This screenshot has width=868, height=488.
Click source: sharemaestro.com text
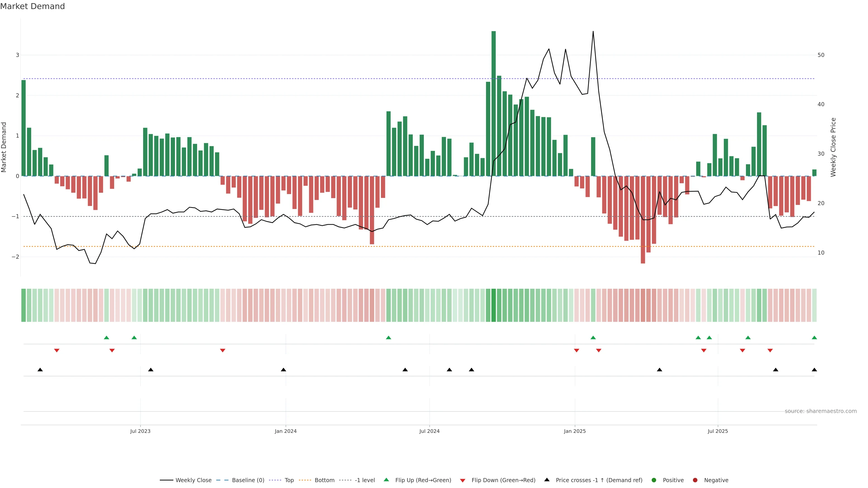coord(821,411)
